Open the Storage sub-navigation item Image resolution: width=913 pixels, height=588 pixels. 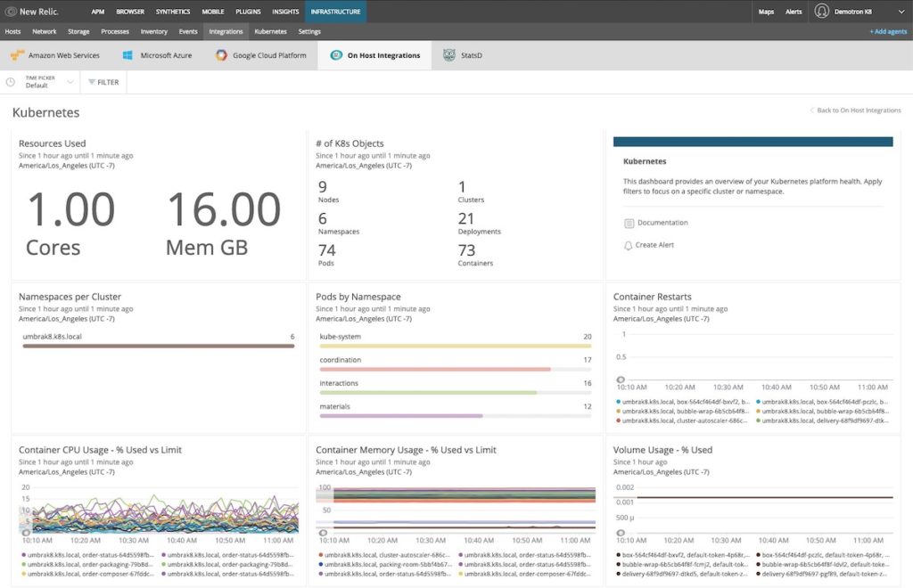pos(78,31)
